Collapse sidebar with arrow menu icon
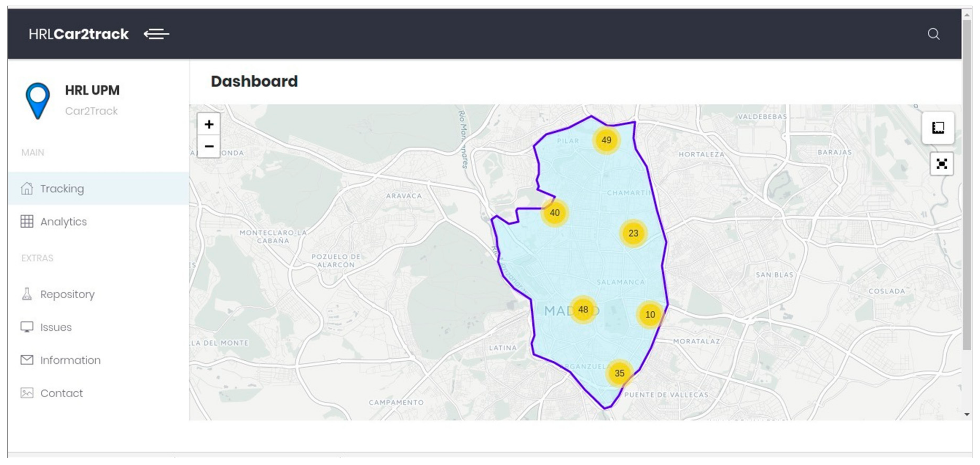The width and height of the screenshot is (980, 465). pyautogui.click(x=156, y=34)
